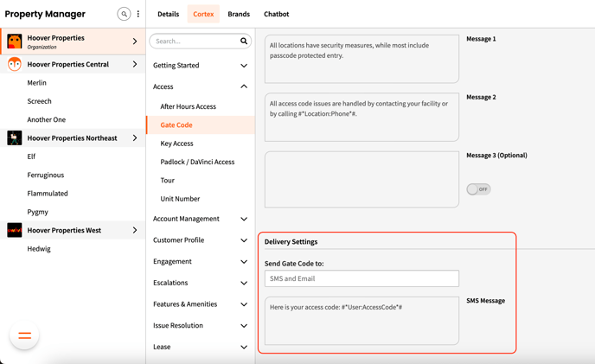Click the search magnifier icon beside Property Manager
595x364 pixels.
124,14
